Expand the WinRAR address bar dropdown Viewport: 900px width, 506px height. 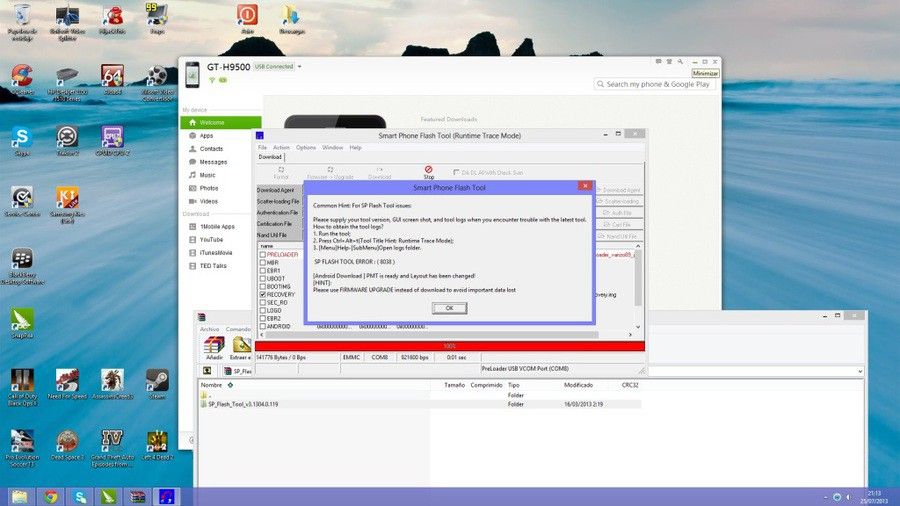[860, 371]
